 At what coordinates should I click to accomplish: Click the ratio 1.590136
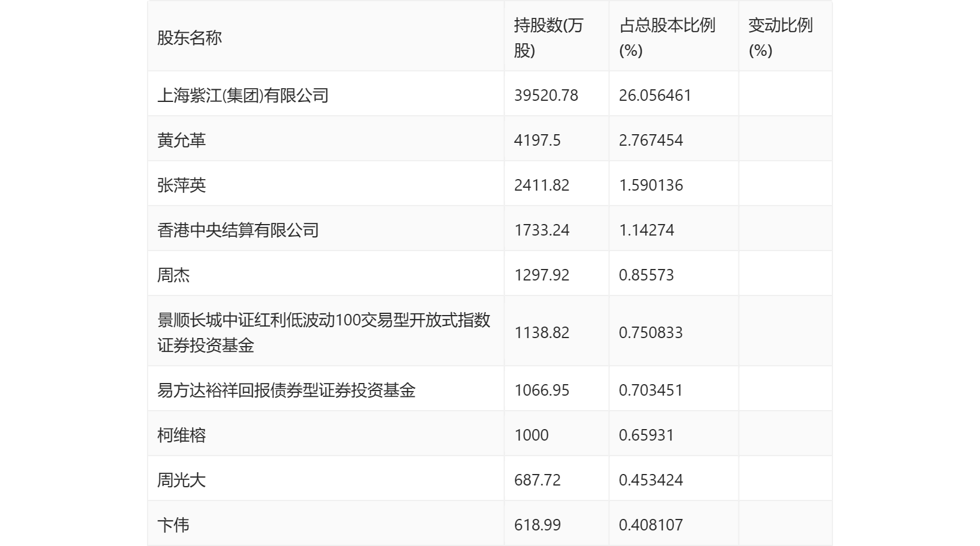click(x=651, y=185)
